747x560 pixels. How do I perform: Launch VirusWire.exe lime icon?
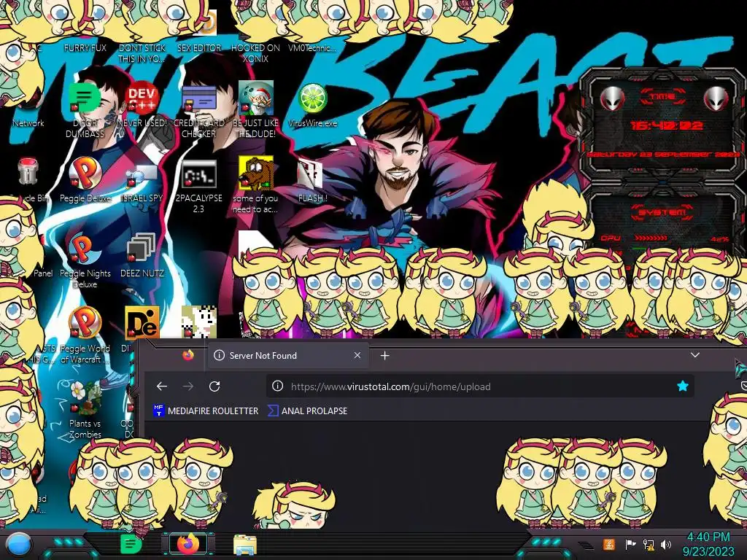pyautogui.click(x=312, y=98)
